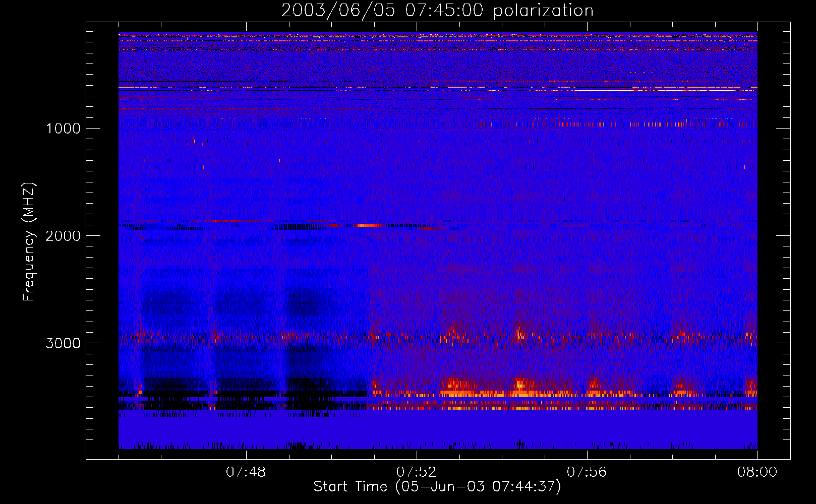Click the '08:00' time axis label

coord(757,472)
